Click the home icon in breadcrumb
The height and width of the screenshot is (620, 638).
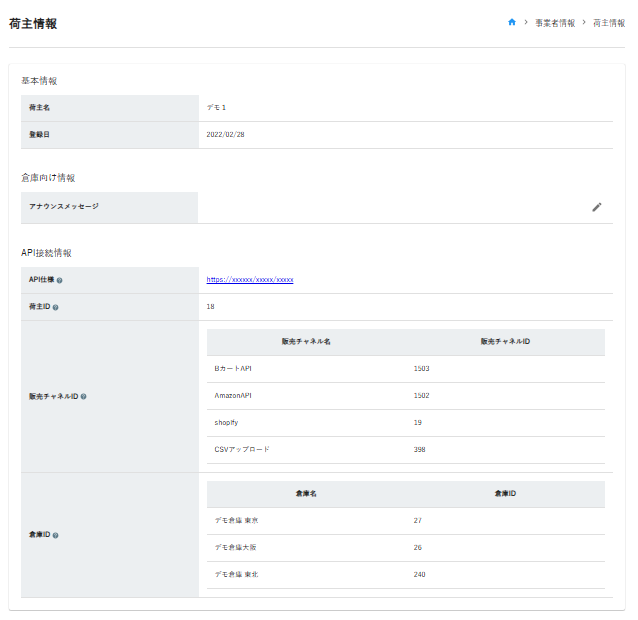512,22
